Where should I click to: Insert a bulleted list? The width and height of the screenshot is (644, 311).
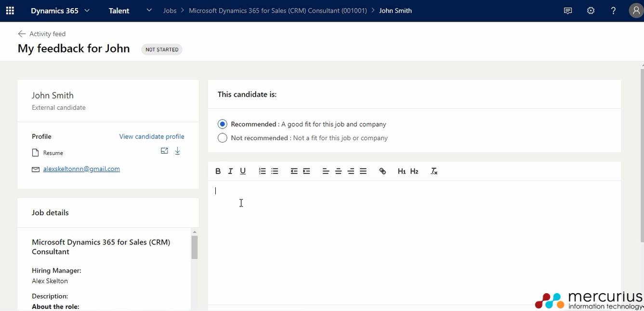pyautogui.click(x=275, y=171)
